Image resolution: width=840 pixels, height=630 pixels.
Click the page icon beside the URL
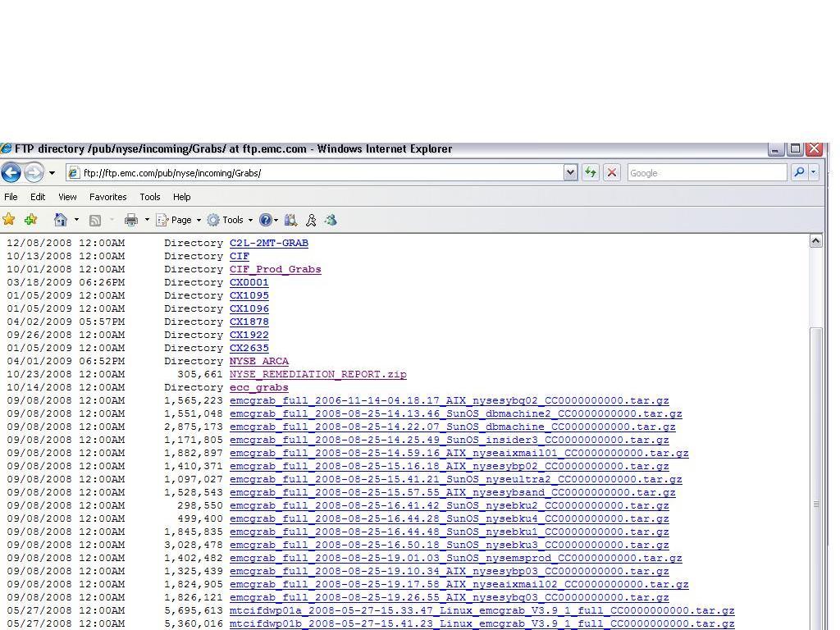74,172
